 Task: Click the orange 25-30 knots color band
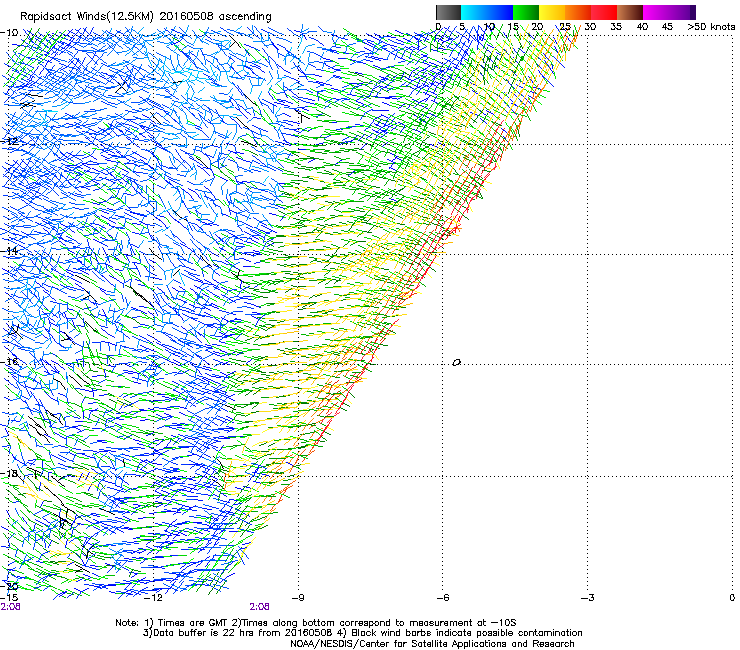(578, 12)
